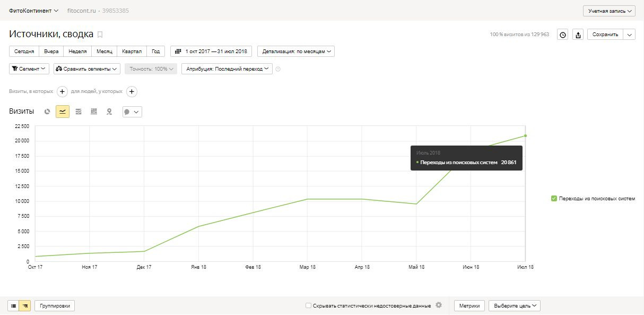Select the line chart view icon
Viewport: 644px width, 315px height.
pos(63,112)
